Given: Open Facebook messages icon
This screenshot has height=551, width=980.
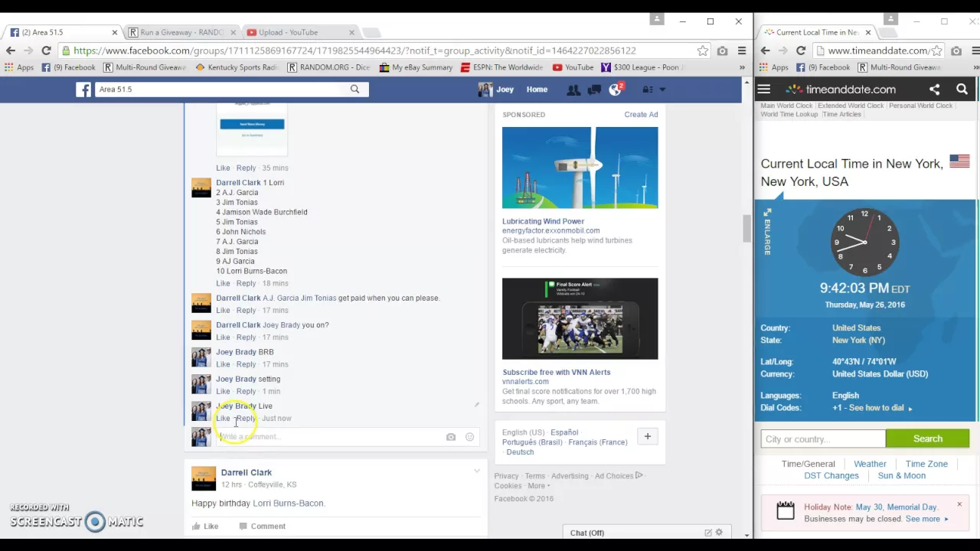Looking at the screenshot, I should click(593, 90).
